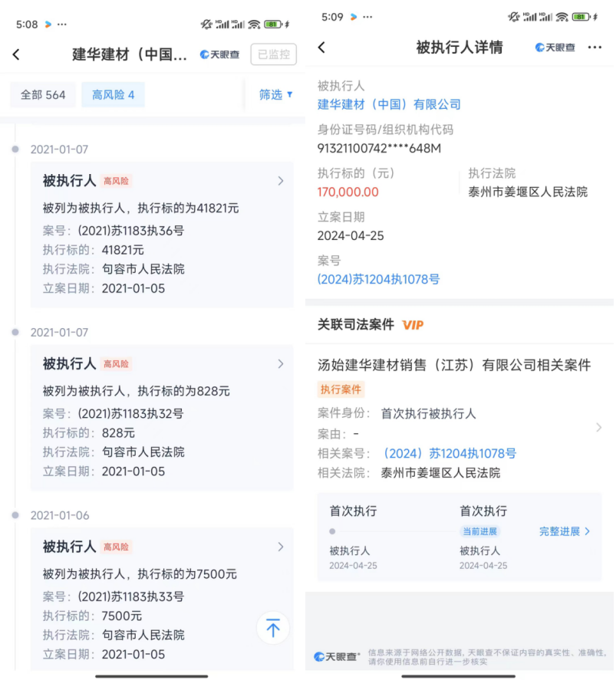The image size is (616, 680).
Task: Toggle the 已监控 monitoring button
Action: point(273,54)
